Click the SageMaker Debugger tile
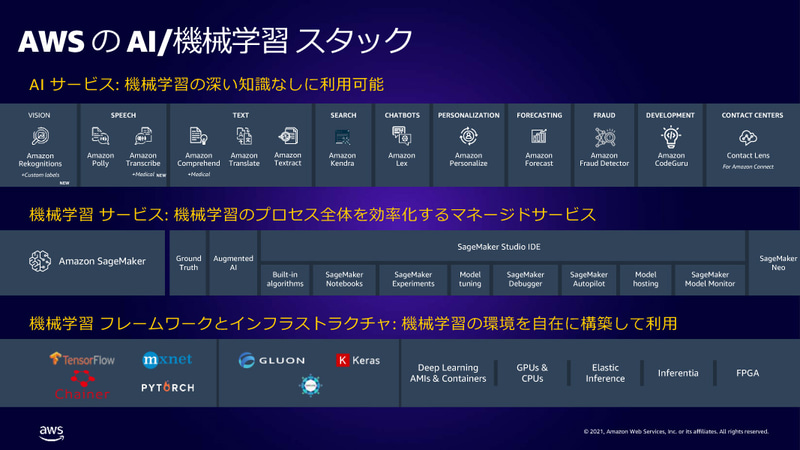 click(526, 279)
